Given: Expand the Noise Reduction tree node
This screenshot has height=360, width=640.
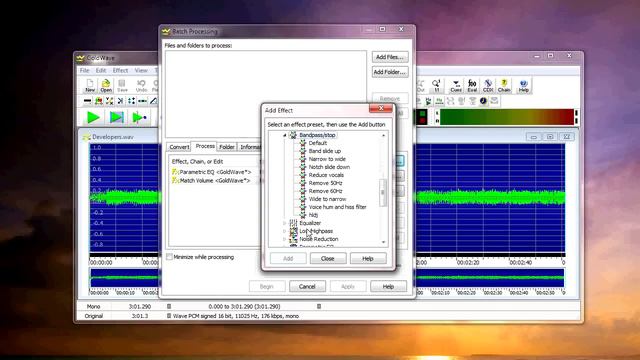Looking at the screenshot, I should coord(284,239).
